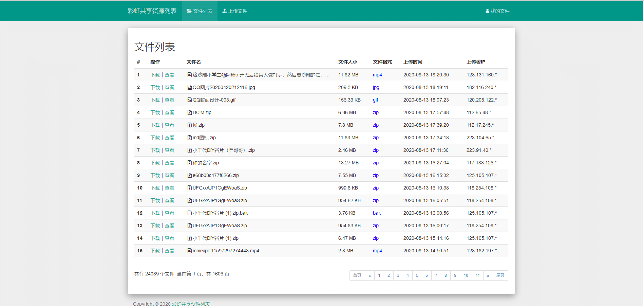Filter by gif format in row 3

tap(375, 100)
